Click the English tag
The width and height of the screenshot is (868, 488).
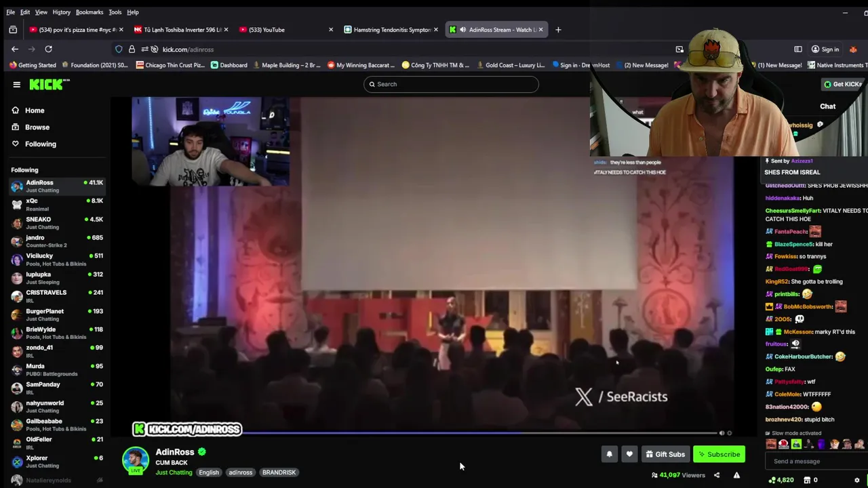tap(209, 472)
